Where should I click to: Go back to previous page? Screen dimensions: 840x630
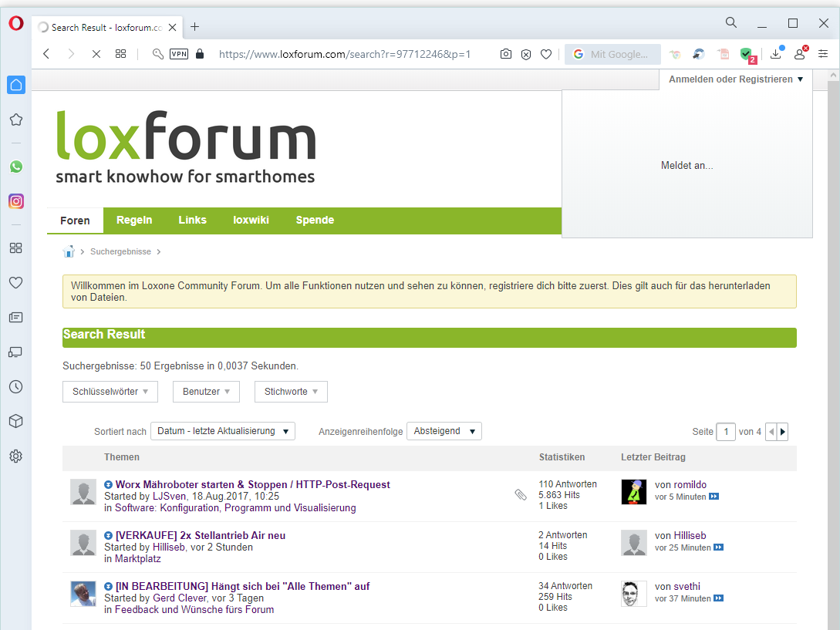46,53
